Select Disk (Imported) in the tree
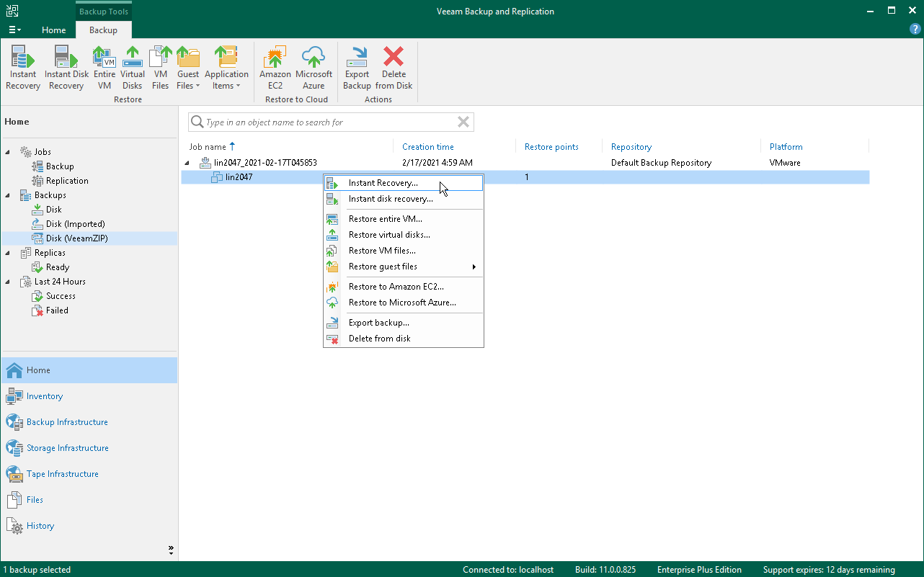 [x=75, y=224]
